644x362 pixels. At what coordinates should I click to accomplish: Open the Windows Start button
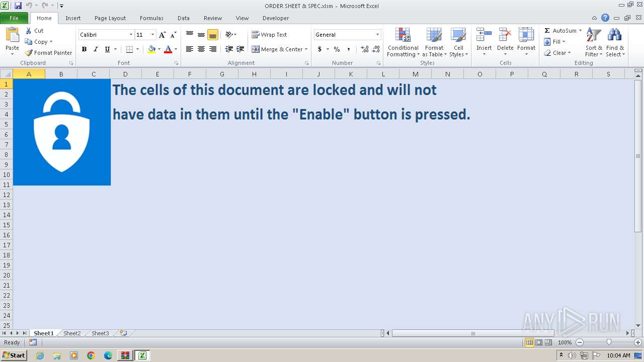[x=14, y=355]
